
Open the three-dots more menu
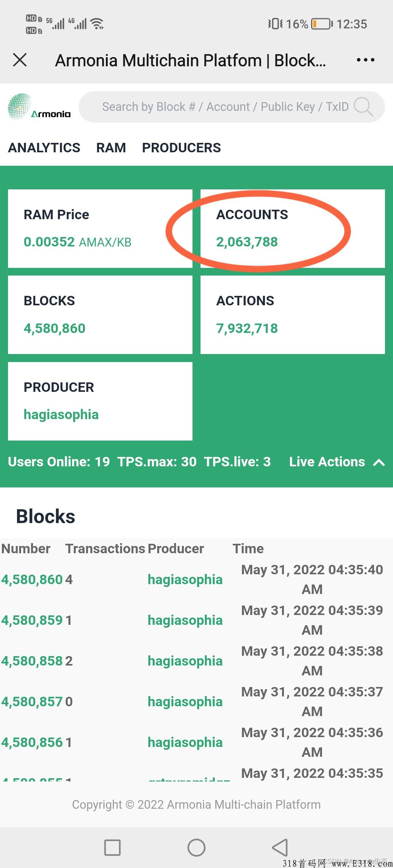pos(365,60)
